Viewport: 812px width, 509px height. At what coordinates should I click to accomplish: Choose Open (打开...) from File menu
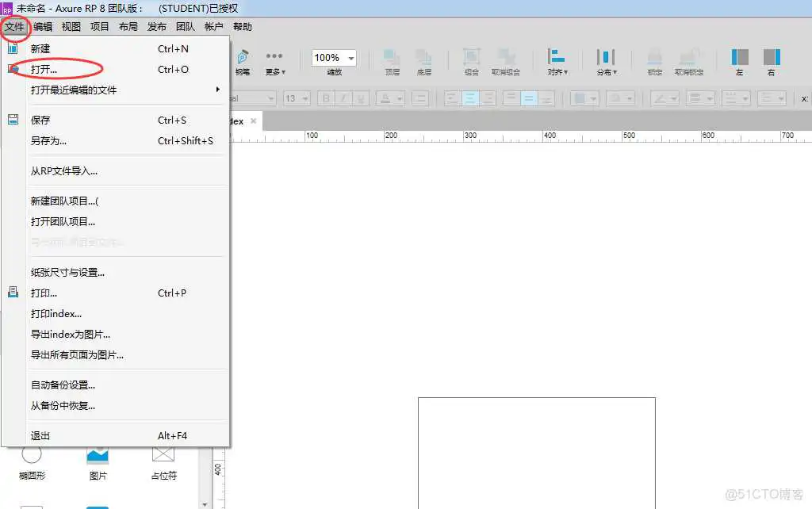click(x=44, y=69)
